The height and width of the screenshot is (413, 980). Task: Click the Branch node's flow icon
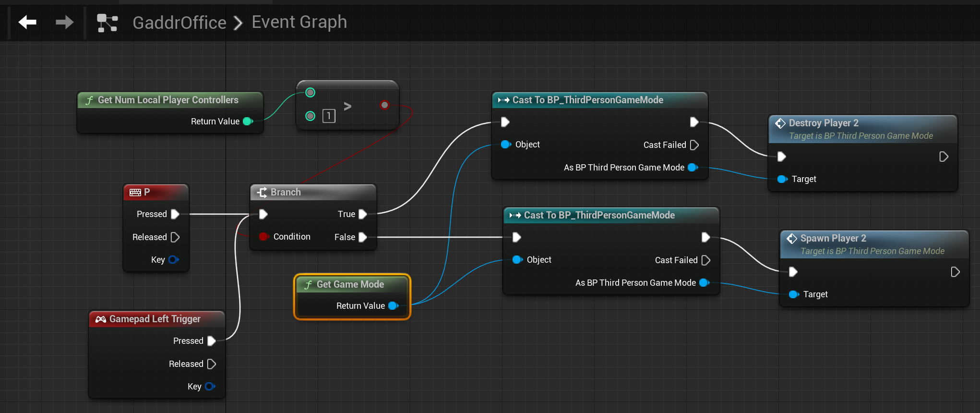click(x=262, y=193)
